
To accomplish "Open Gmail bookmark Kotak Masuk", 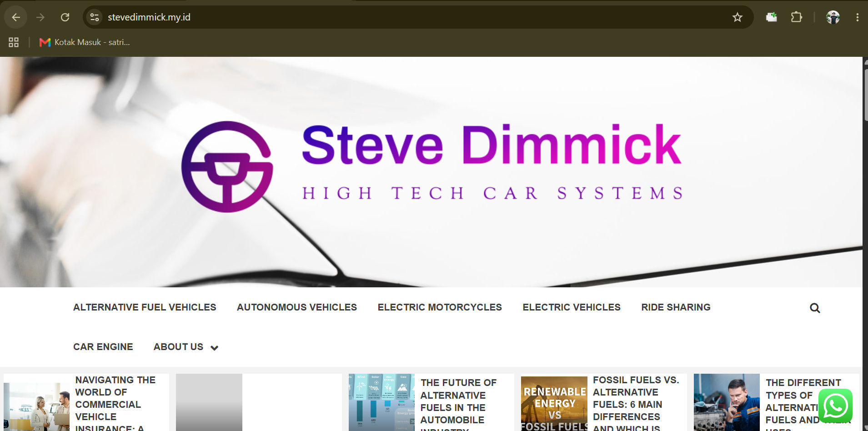I will click(x=85, y=42).
